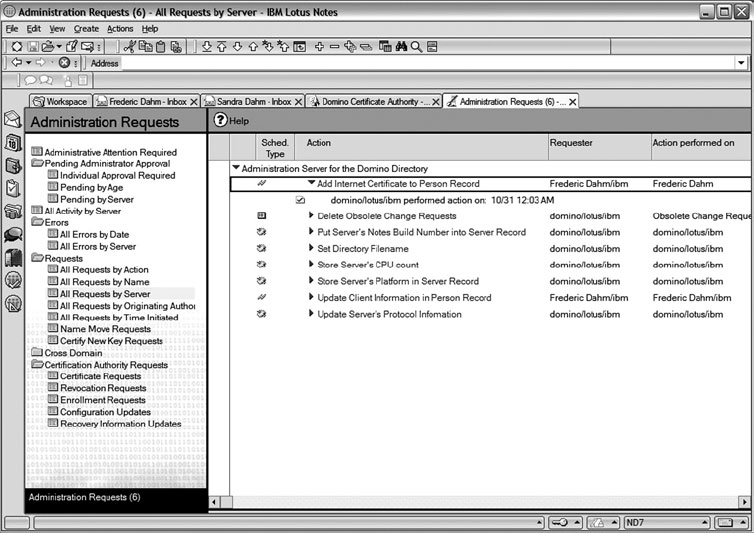The height and width of the screenshot is (533, 754).
Task: Collapse the Add Internet Certificate to Person Record row
Action: 311,183
